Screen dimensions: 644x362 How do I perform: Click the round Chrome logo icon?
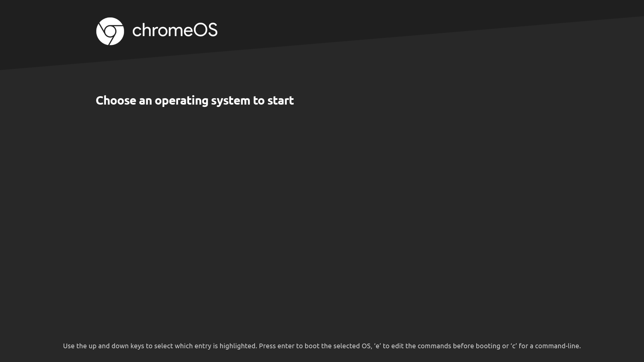110,31
